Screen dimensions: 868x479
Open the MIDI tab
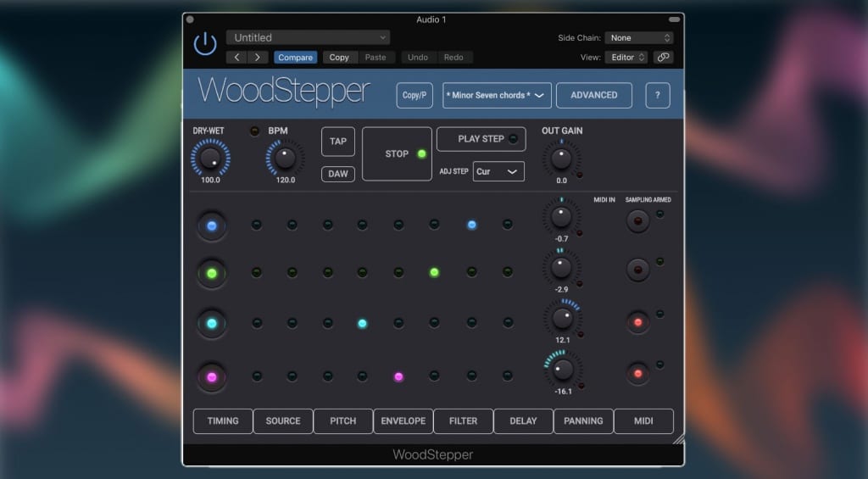pos(643,421)
